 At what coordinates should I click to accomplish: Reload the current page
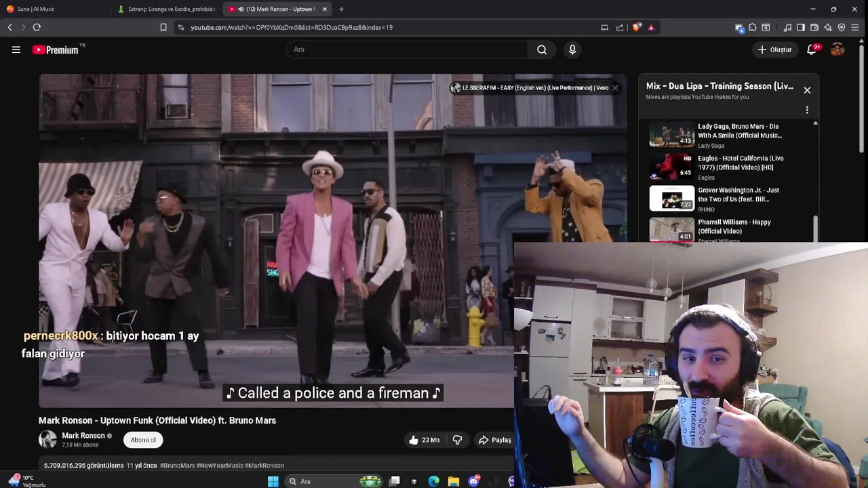point(37,27)
